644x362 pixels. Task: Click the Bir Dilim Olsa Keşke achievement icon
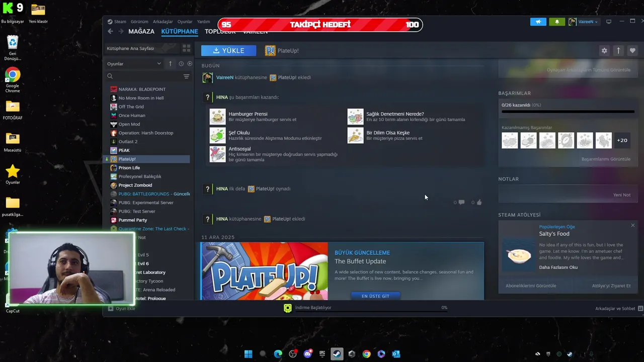coord(355,135)
